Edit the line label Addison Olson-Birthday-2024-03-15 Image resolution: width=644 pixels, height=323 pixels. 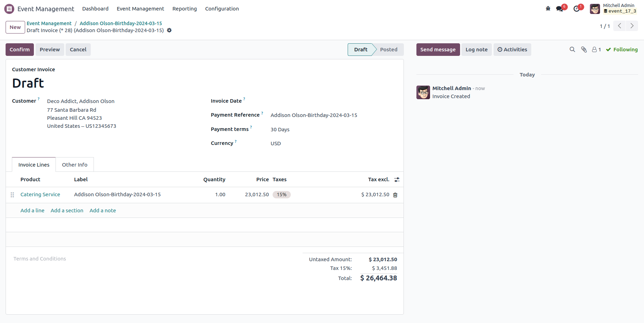coord(117,194)
